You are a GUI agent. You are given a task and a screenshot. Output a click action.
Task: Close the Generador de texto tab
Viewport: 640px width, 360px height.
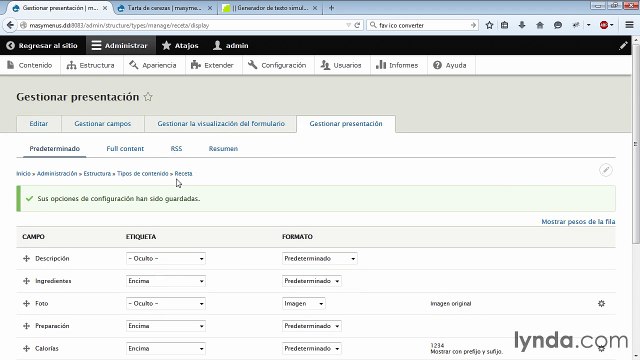[315, 8]
